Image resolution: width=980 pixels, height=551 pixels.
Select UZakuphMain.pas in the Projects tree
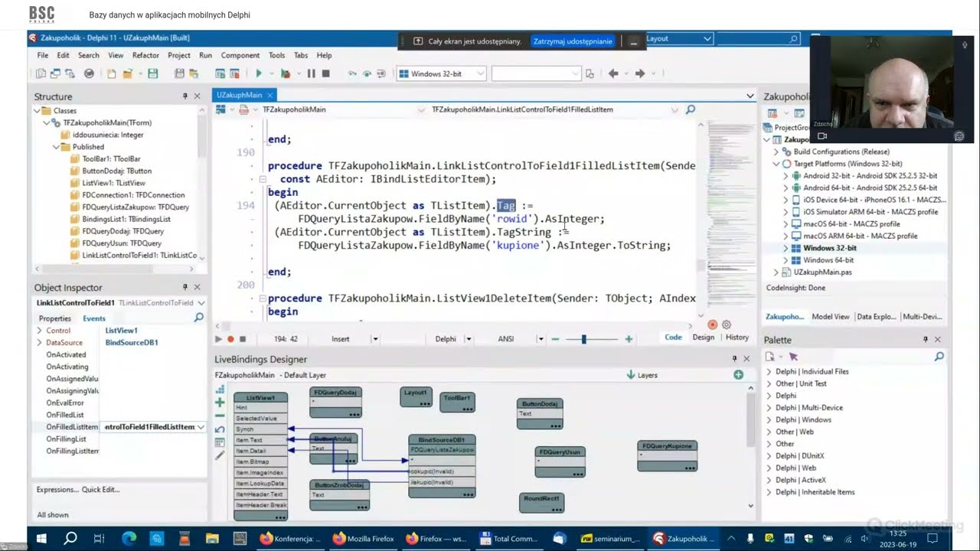pos(822,272)
